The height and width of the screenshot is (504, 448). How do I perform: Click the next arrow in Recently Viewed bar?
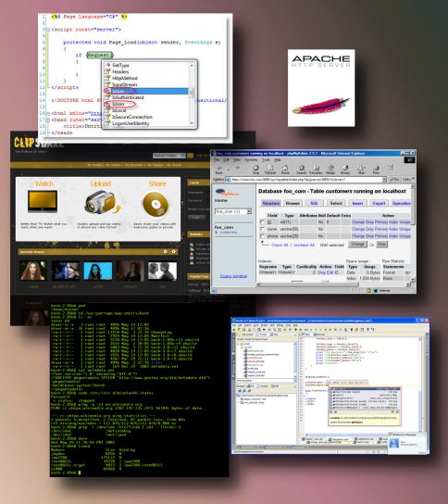[174, 252]
